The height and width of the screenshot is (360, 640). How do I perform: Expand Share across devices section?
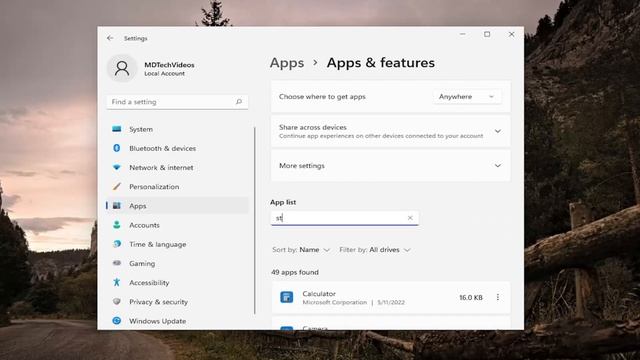click(498, 131)
